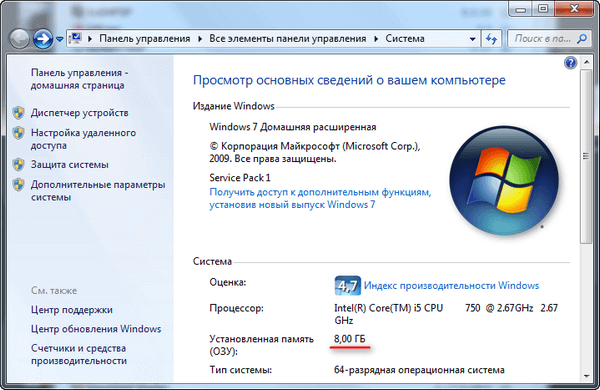The height and width of the screenshot is (390, 600).
Task: Open the address bar history dropdown
Action: 473,39
